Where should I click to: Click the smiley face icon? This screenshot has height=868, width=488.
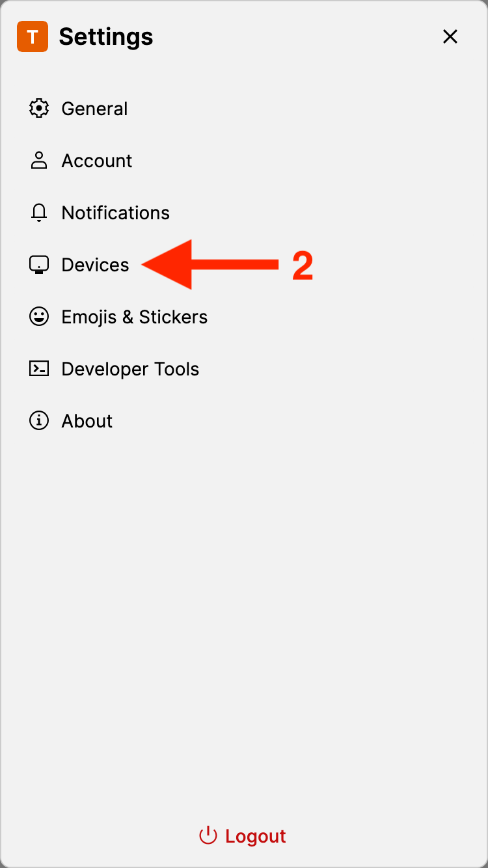click(x=39, y=317)
